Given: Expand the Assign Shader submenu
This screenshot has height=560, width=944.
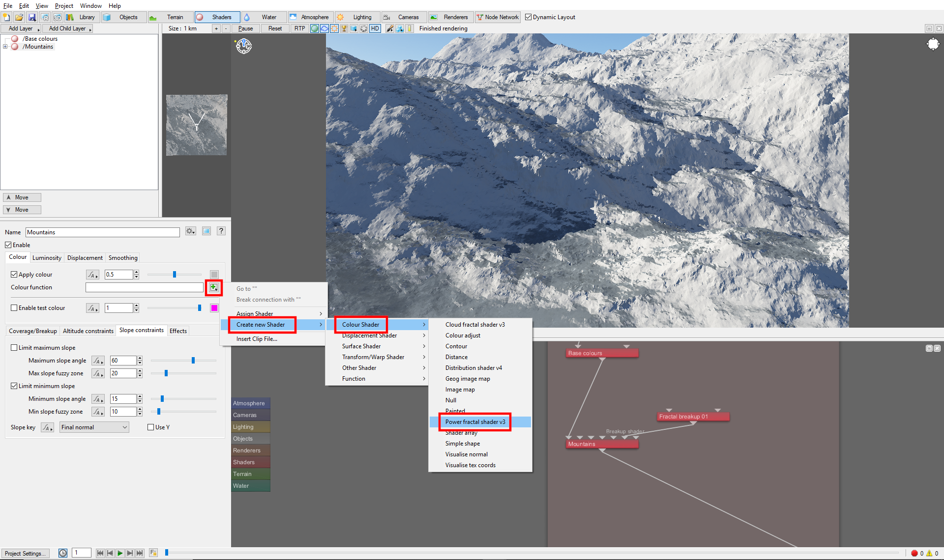Looking at the screenshot, I should [x=274, y=313].
